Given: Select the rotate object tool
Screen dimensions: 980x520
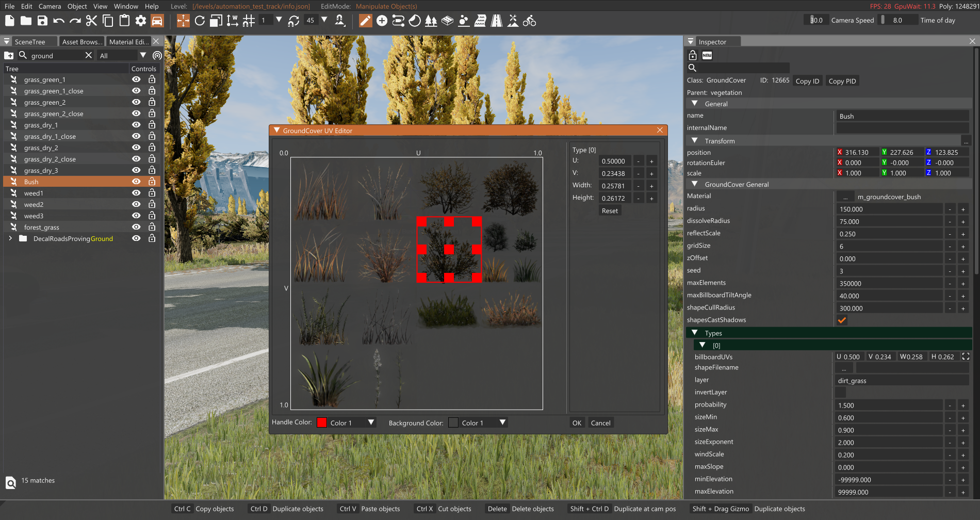Looking at the screenshot, I should 200,21.
